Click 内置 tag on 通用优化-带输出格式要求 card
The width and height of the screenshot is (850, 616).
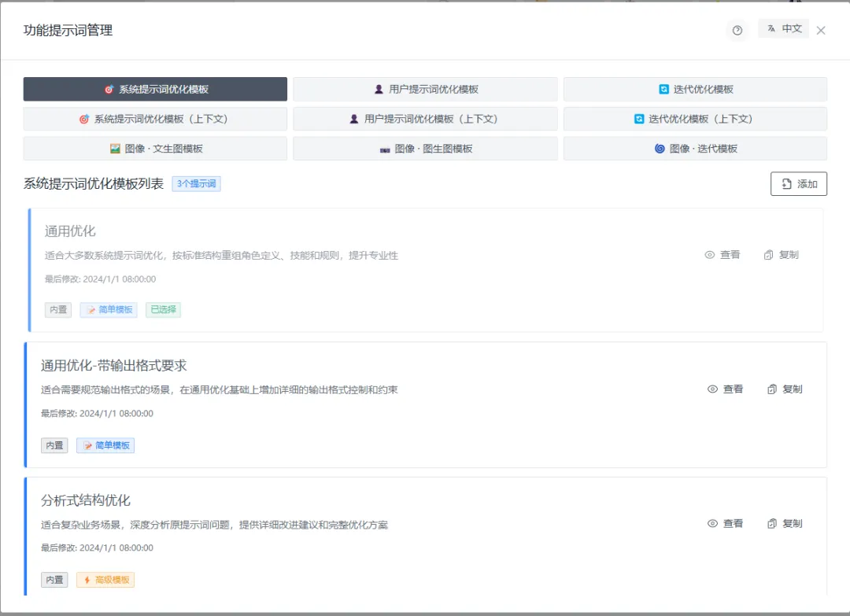tap(54, 445)
